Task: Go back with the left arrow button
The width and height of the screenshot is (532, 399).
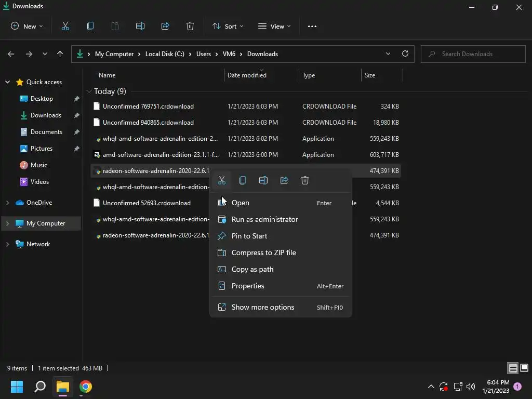Action: [x=11, y=54]
